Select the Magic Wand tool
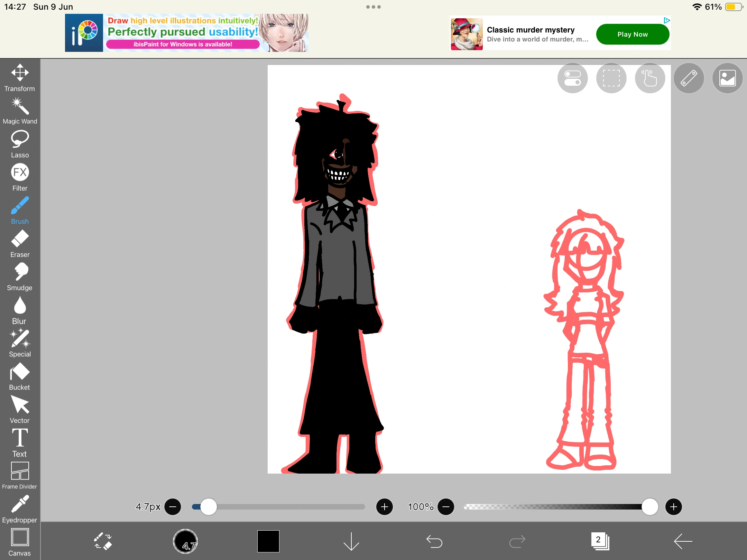This screenshot has height=560, width=747. tap(20, 111)
